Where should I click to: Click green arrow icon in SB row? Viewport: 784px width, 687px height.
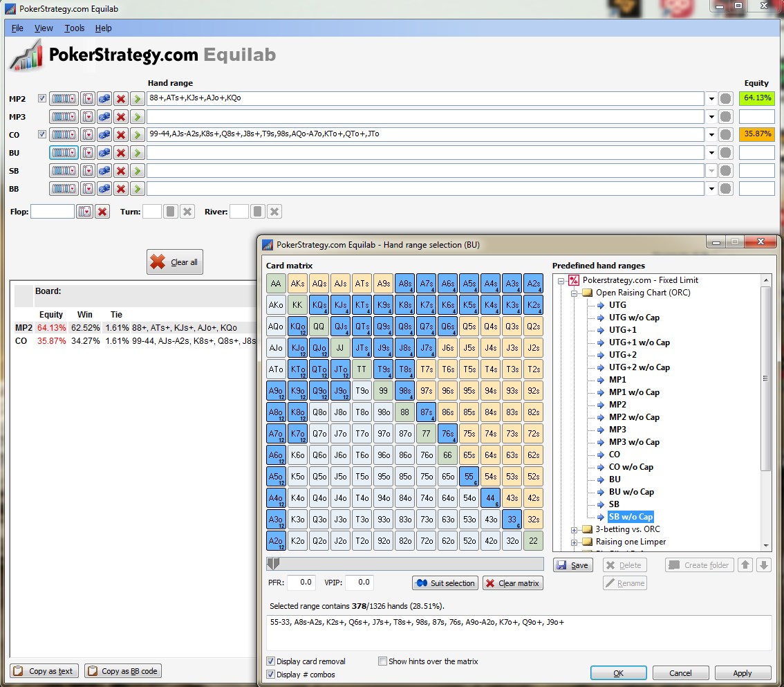137,171
